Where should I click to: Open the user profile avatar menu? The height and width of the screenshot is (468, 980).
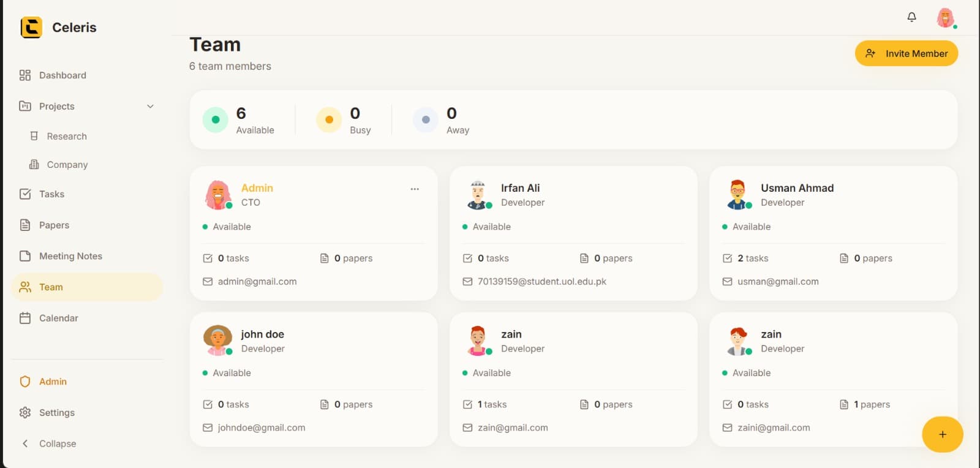click(x=946, y=18)
